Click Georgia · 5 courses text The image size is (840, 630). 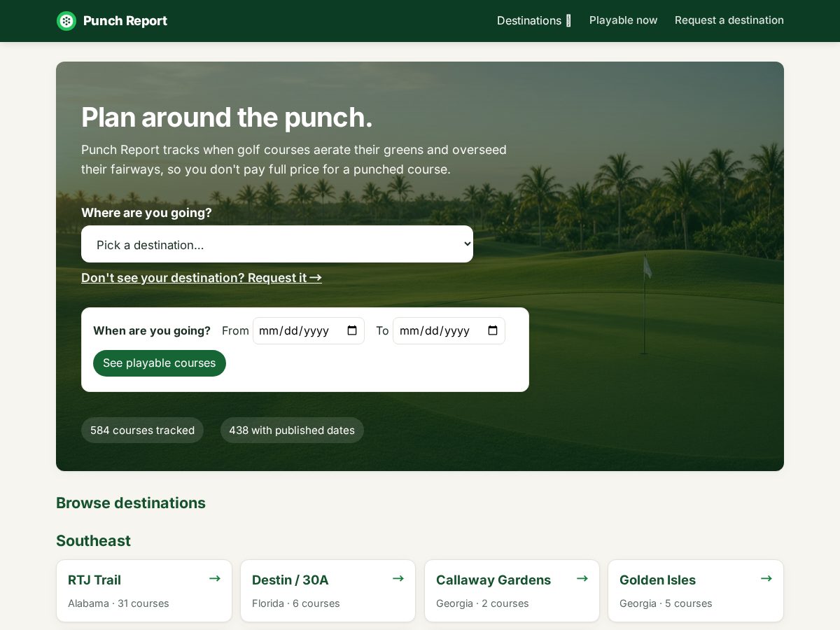coord(666,603)
